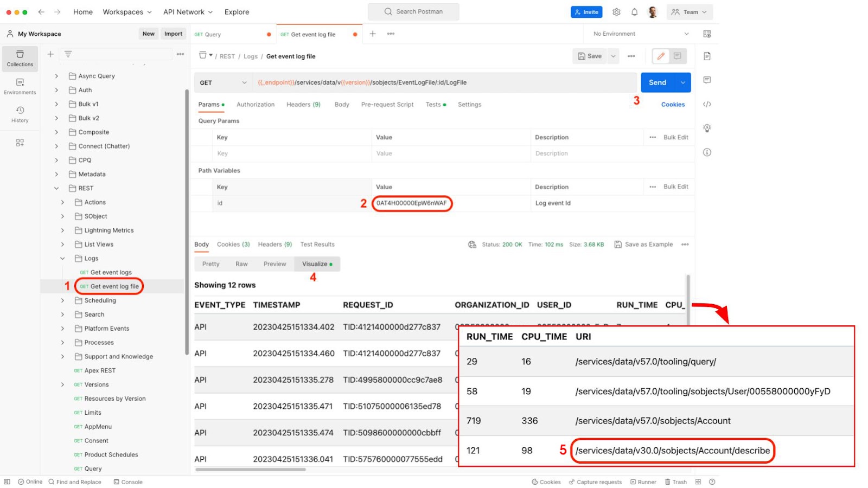Open the Save options dropdown arrow
The image size is (868, 488).
coord(613,56)
